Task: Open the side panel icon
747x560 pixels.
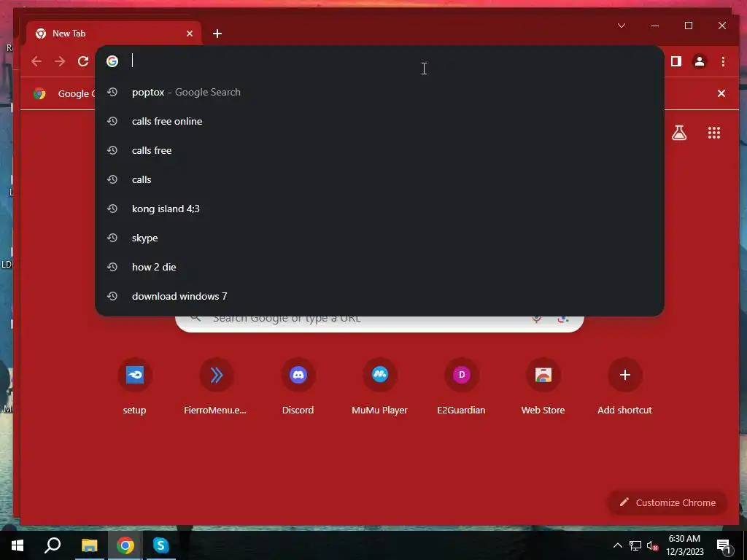Action: [676, 61]
